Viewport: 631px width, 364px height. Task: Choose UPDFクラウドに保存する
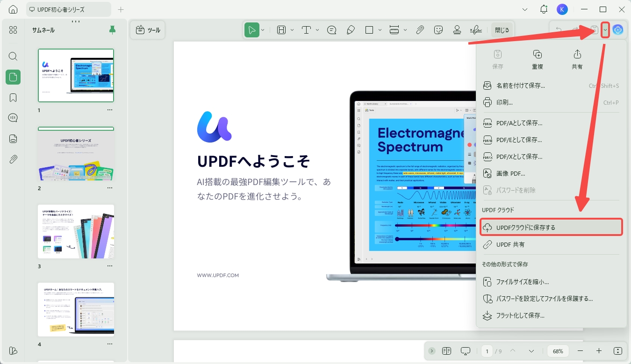[552, 228]
